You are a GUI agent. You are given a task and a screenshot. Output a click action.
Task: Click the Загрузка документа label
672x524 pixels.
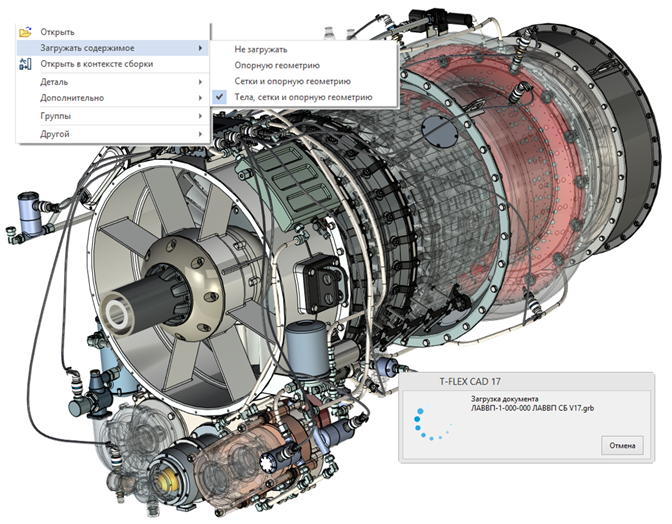pyautogui.click(x=504, y=399)
